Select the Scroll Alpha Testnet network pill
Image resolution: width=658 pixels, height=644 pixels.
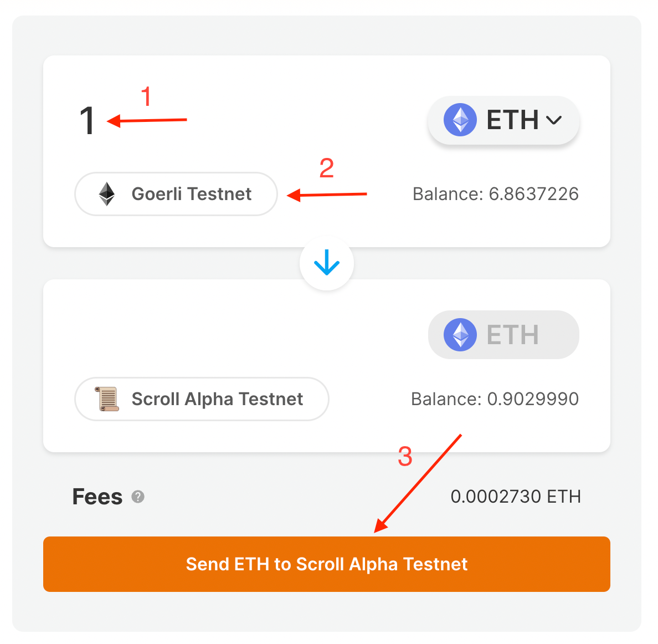(x=202, y=399)
